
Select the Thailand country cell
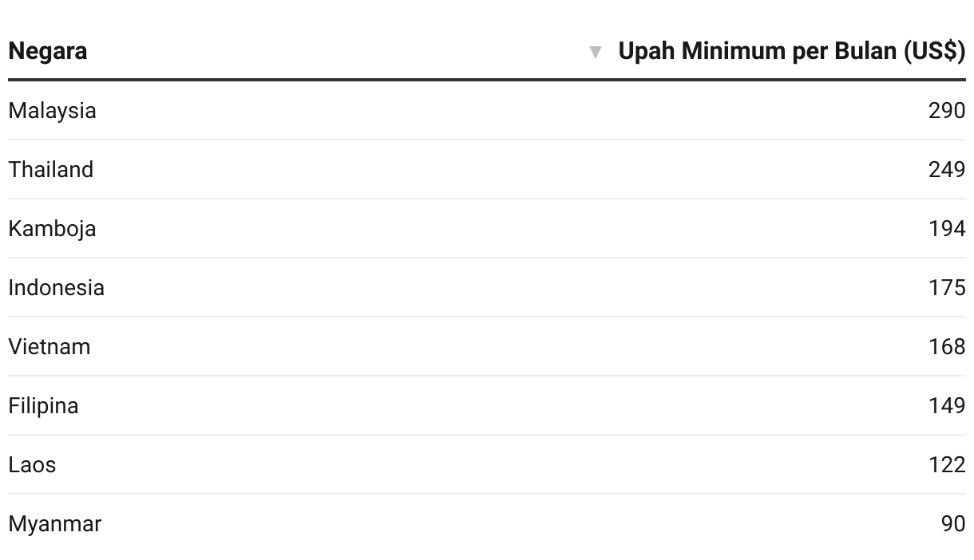[51, 169]
